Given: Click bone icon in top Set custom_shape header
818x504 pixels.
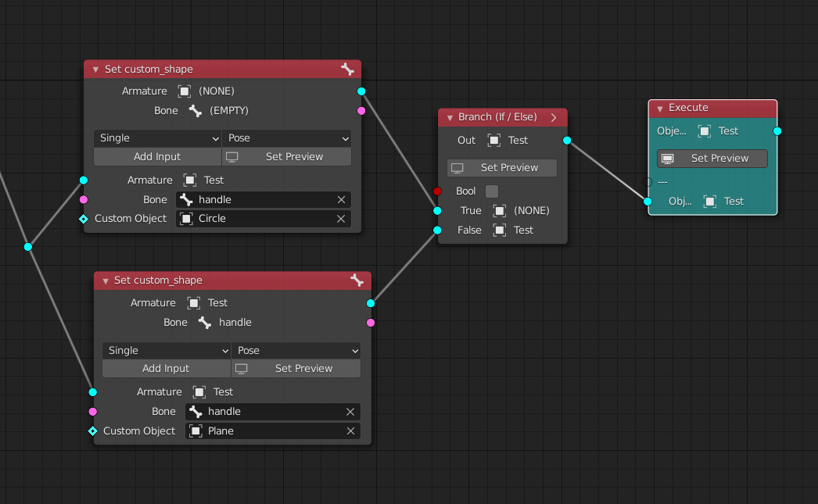Looking at the screenshot, I should tap(347, 70).
